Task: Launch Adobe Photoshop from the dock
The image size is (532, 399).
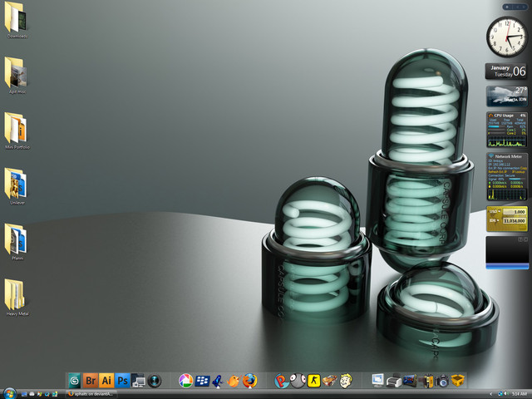Action: (x=122, y=381)
